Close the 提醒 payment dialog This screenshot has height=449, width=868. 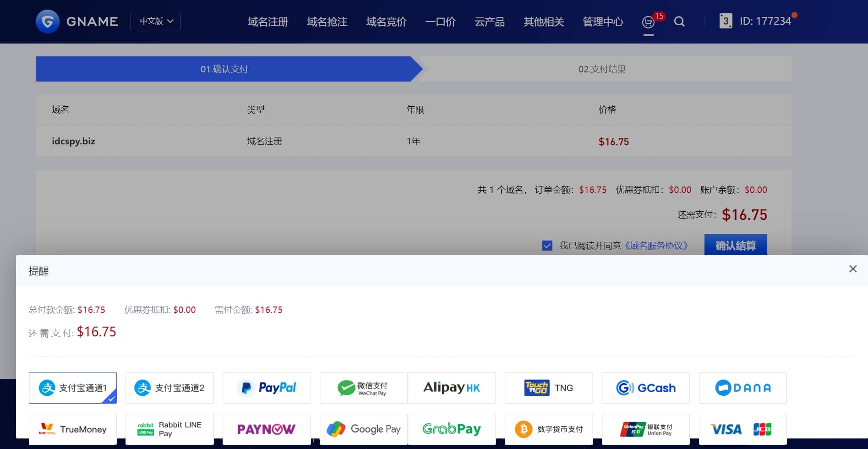[x=852, y=268]
